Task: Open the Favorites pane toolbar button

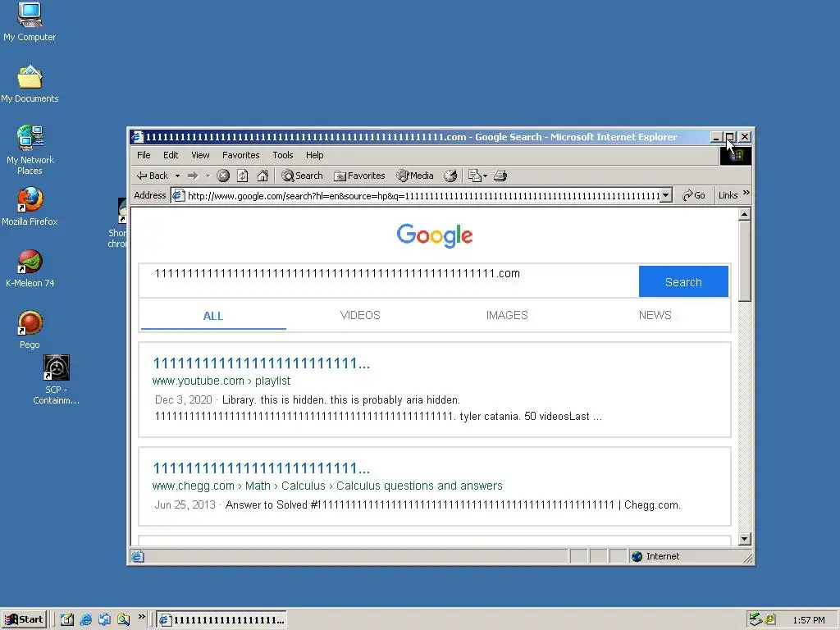Action: (x=359, y=176)
